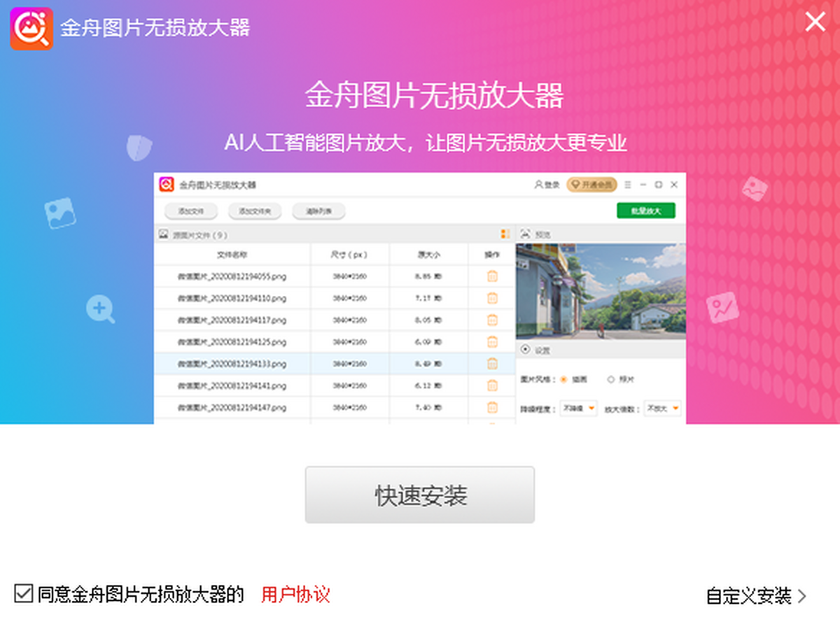Click the 添加文件 toolbar button

(x=191, y=211)
